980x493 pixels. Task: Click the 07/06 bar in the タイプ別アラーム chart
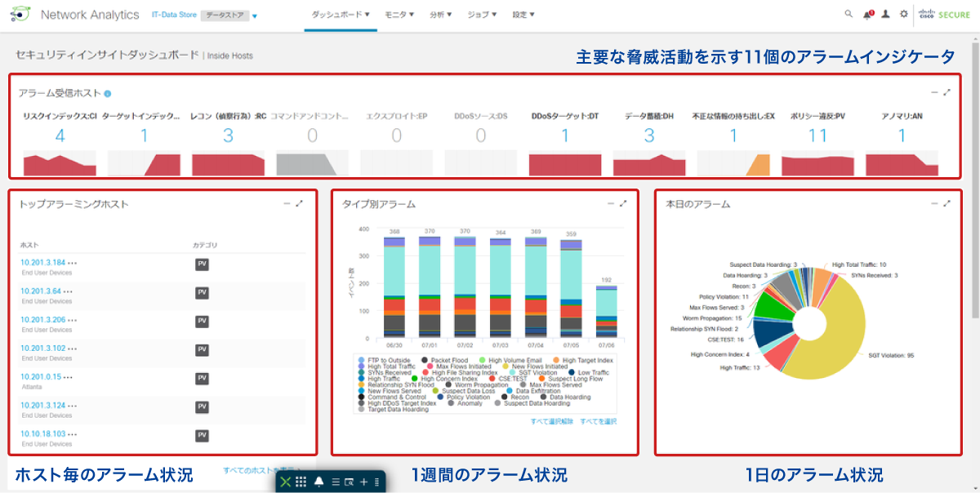(x=606, y=311)
